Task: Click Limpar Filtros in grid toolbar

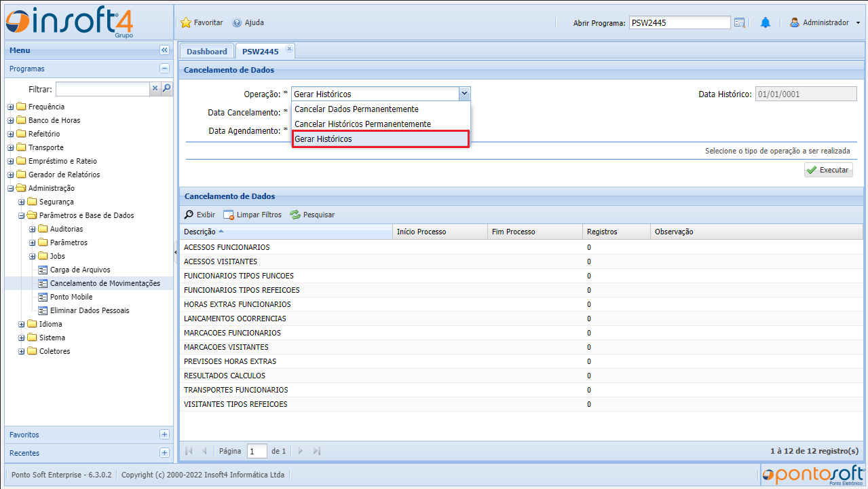Action: coord(252,215)
